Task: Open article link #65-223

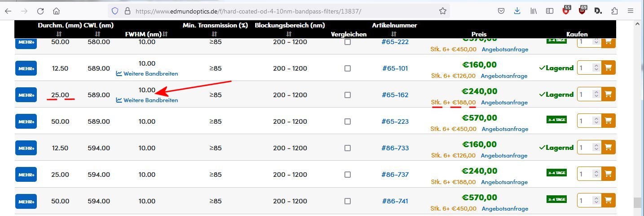Action: [x=395, y=121]
